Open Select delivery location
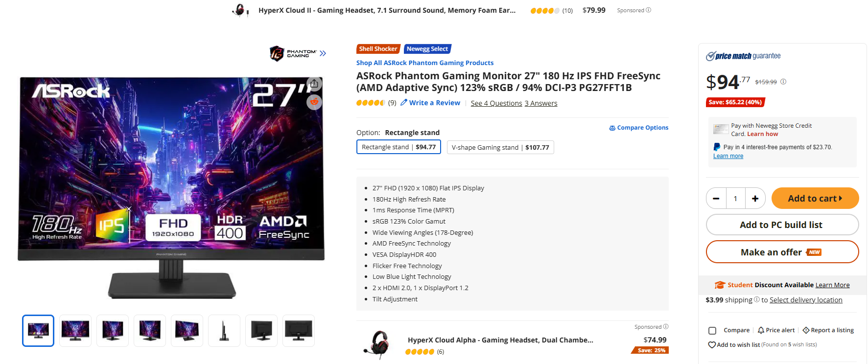The height and width of the screenshot is (364, 868). pos(806,299)
